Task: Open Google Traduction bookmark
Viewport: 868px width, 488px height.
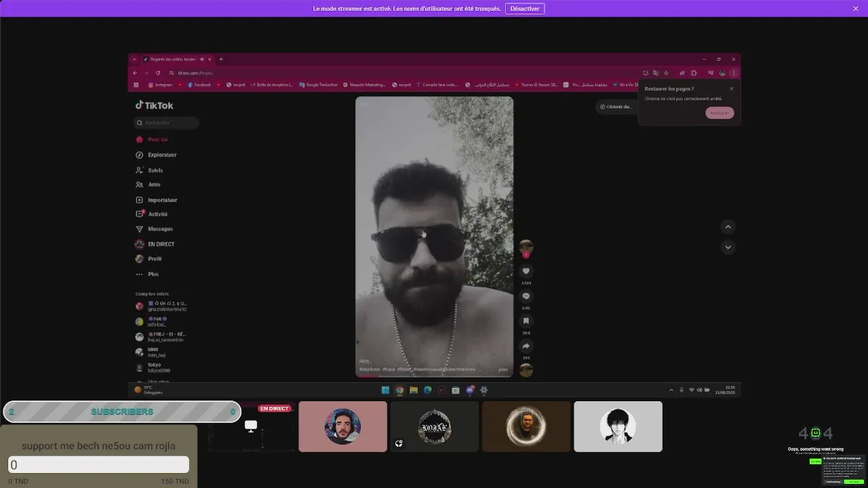Action: point(318,85)
